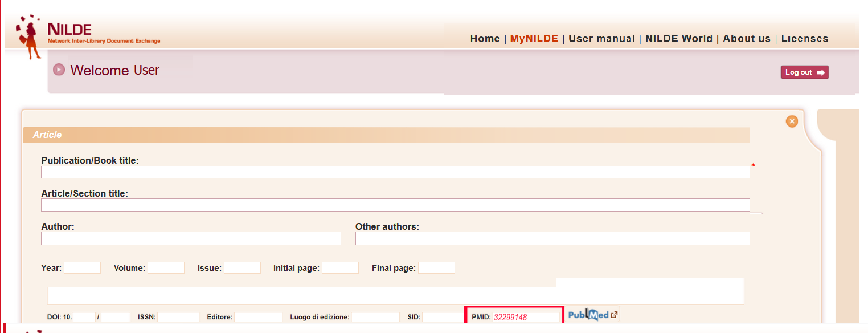Viewport: 868px width, 333px height.
Task: Open the MyNILDE section
Action: click(534, 39)
